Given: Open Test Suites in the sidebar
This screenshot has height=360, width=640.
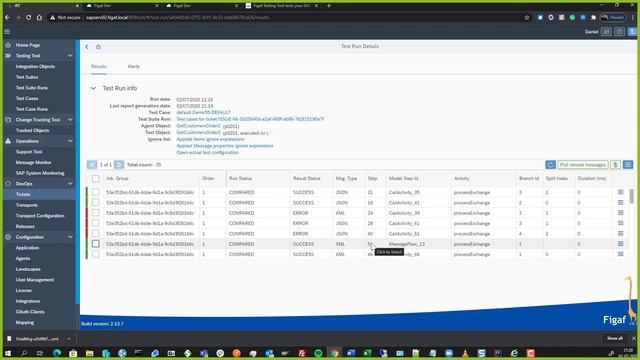Looking at the screenshot, I should coord(27,77).
